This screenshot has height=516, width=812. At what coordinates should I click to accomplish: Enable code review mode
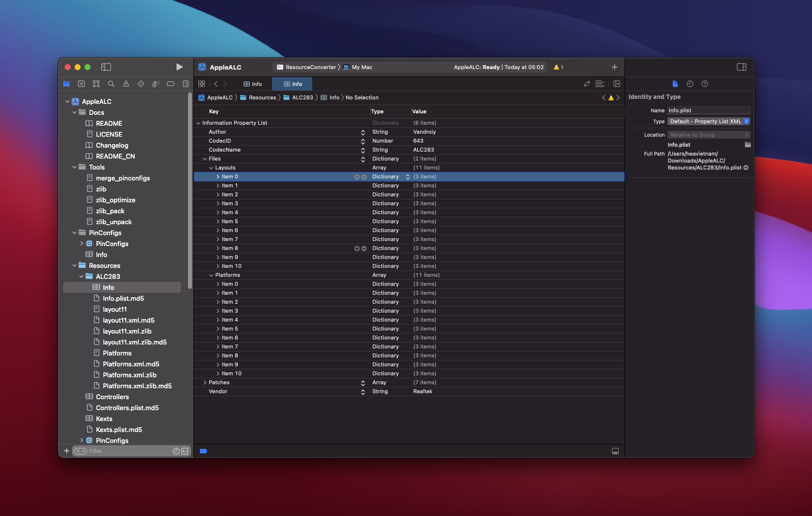pos(587,84)
